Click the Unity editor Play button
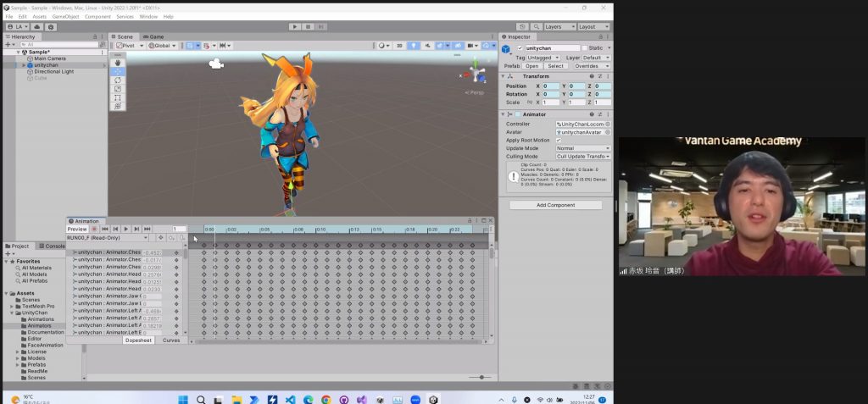 [x=294, y=26]
